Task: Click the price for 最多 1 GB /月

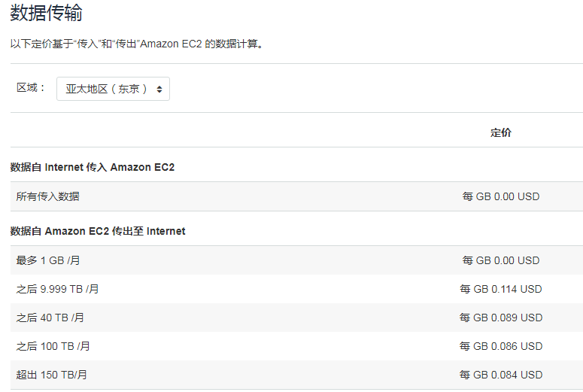Action: click(500, 260)
